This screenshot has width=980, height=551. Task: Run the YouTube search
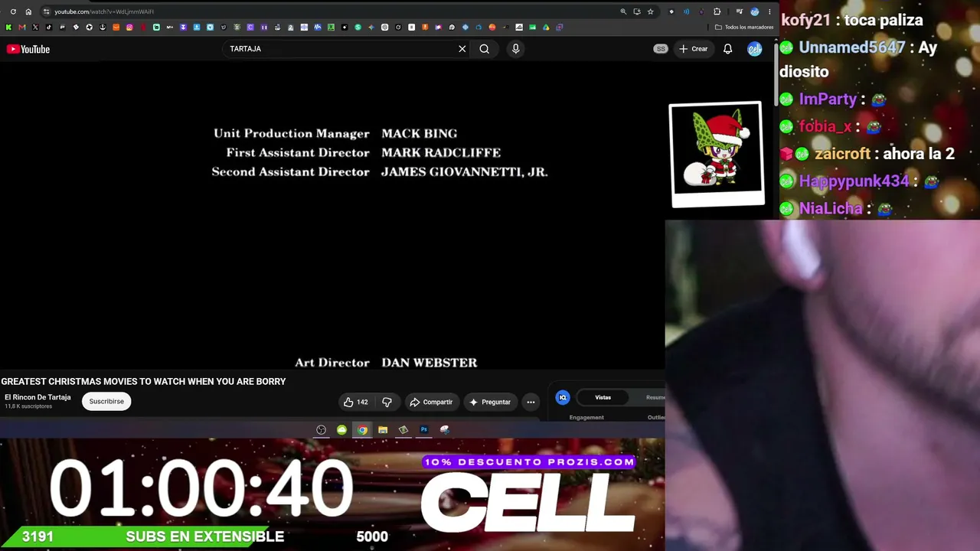[x=485, y=49]
